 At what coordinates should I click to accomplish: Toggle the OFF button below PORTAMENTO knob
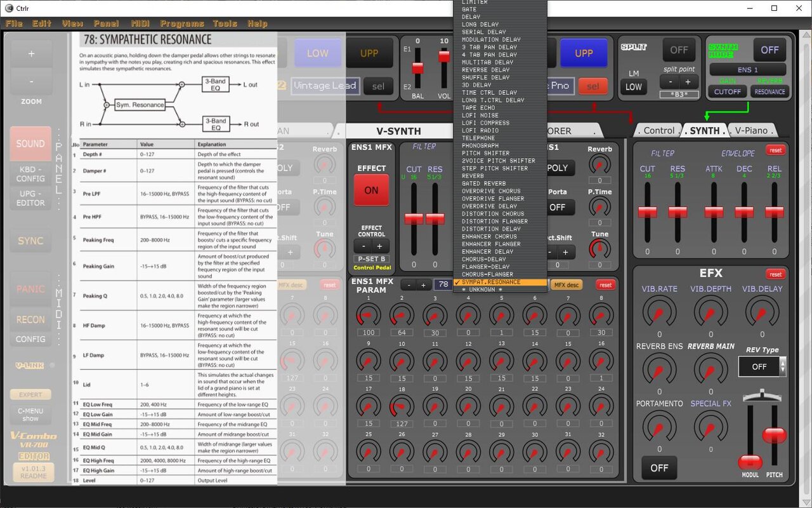[x=659, y=468]
